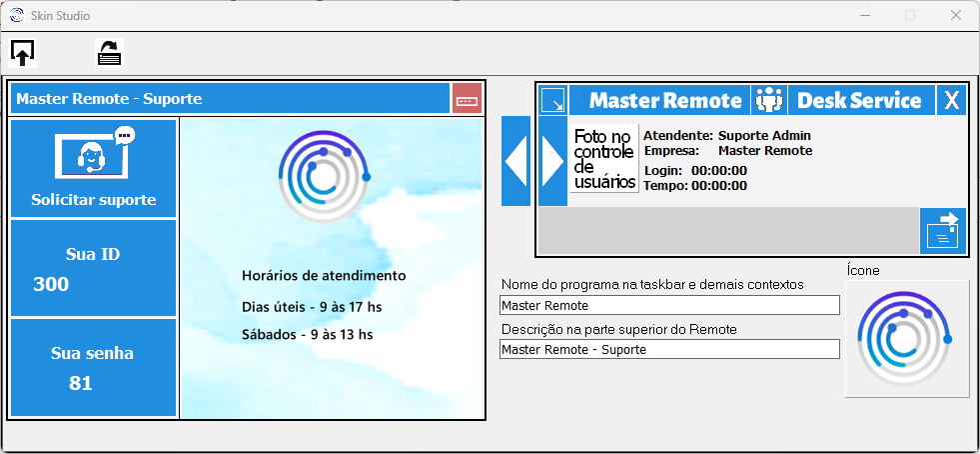Click the people group icon in chat header
The width and height of the screenshot is (980, 454).
[x=768, y=100]
